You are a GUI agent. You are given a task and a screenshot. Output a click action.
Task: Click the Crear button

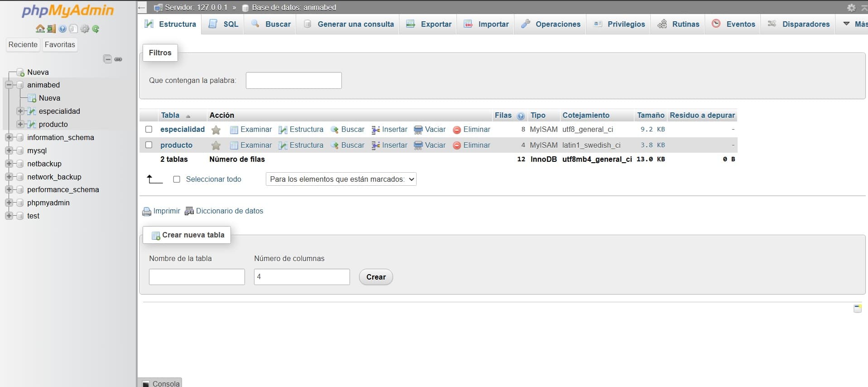point(376,277)
